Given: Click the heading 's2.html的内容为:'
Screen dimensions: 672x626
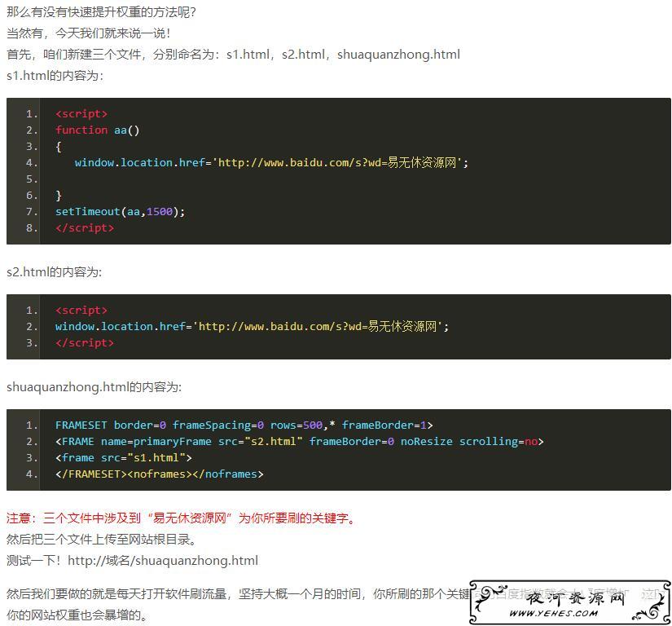Looking at the screenshot, I should click(55, 272).
